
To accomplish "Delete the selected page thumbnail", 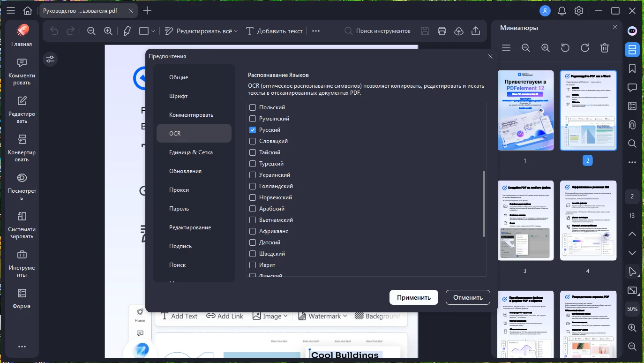I will pyautogui.click(x=605, y=48).
